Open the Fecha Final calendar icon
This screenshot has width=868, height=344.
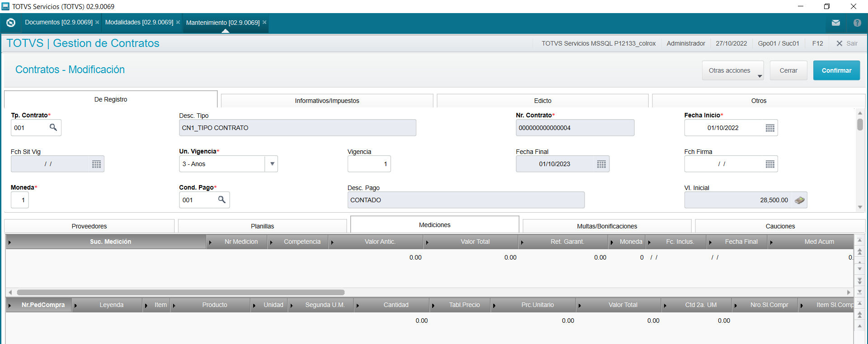coord(601,164)
